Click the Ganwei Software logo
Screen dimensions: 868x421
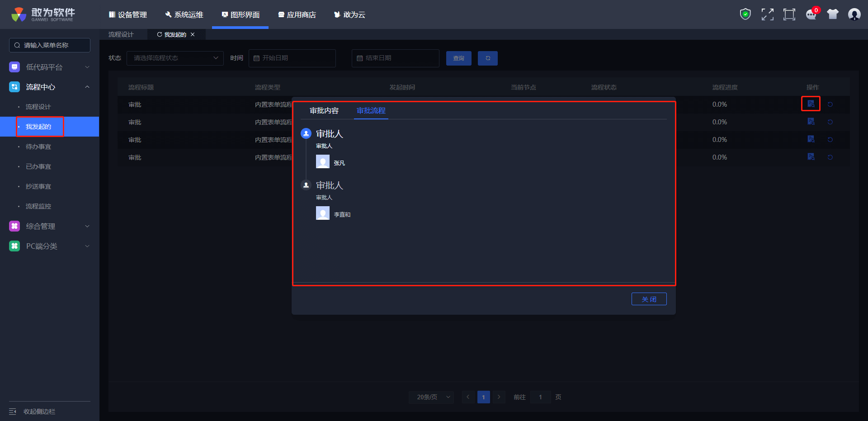pyautogui.click(x=43, y=14)
